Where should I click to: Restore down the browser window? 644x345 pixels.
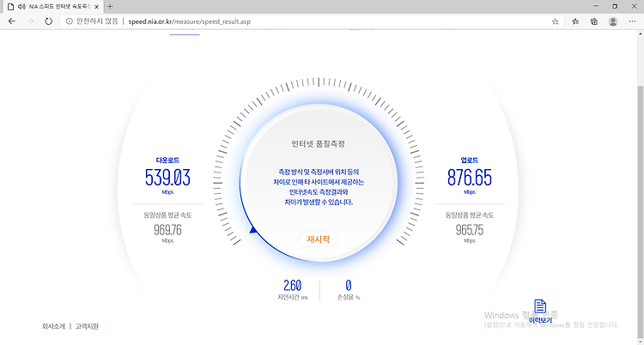(615, 7)
